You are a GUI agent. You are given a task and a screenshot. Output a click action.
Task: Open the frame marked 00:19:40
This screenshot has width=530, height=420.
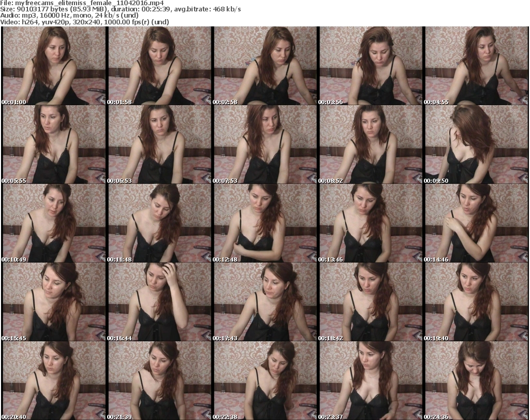[x=477, y=302]
